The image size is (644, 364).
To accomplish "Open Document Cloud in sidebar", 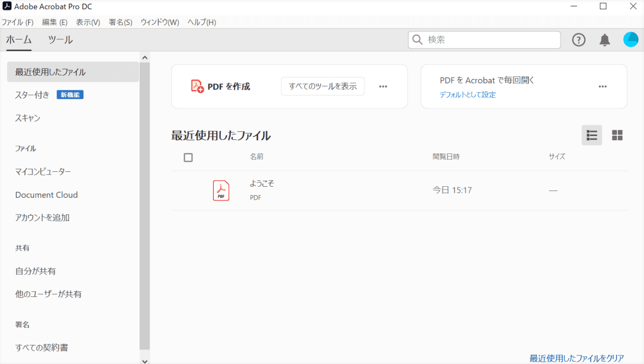I will tap(47, 195).
